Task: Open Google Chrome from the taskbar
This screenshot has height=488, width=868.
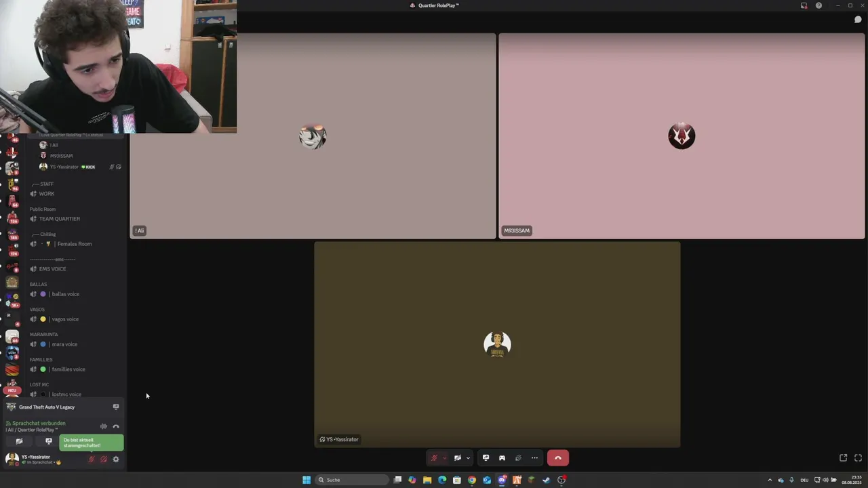Action: 472,480
